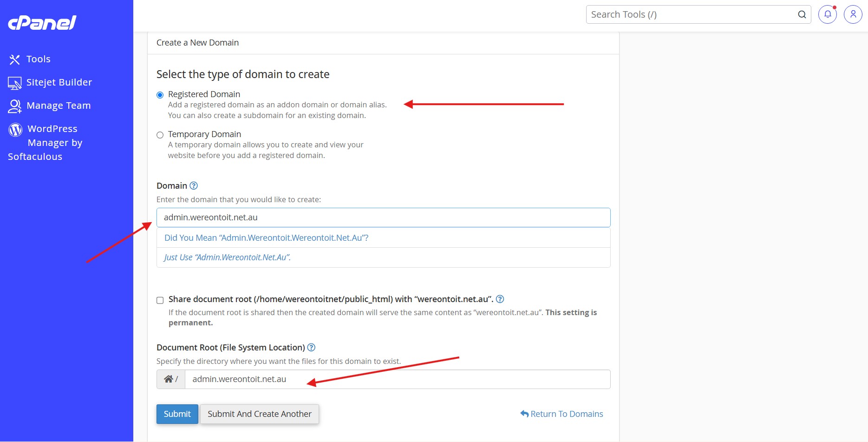Choose the Did You Mean Admin.Wereontoit.Wereontoit.Net.Au suggestion
The height and width of the screenshot is (442, 868).
(384, 237)
